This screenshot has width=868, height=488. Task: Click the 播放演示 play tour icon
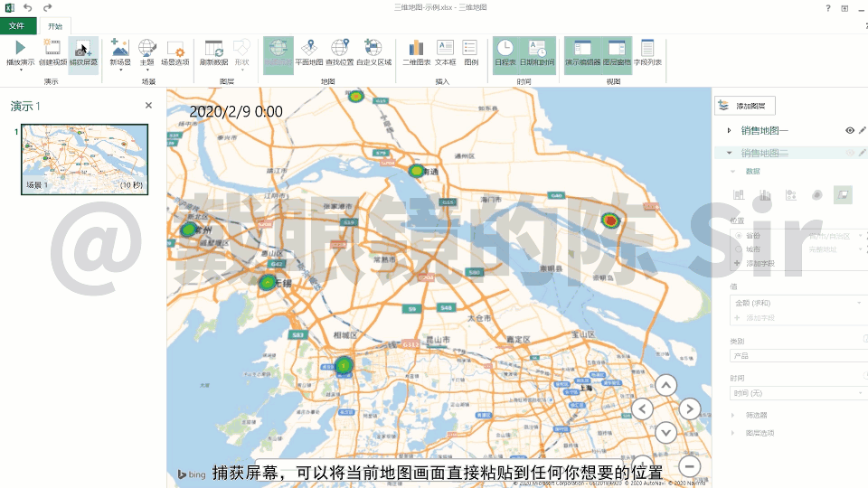(x=21, y=48)
